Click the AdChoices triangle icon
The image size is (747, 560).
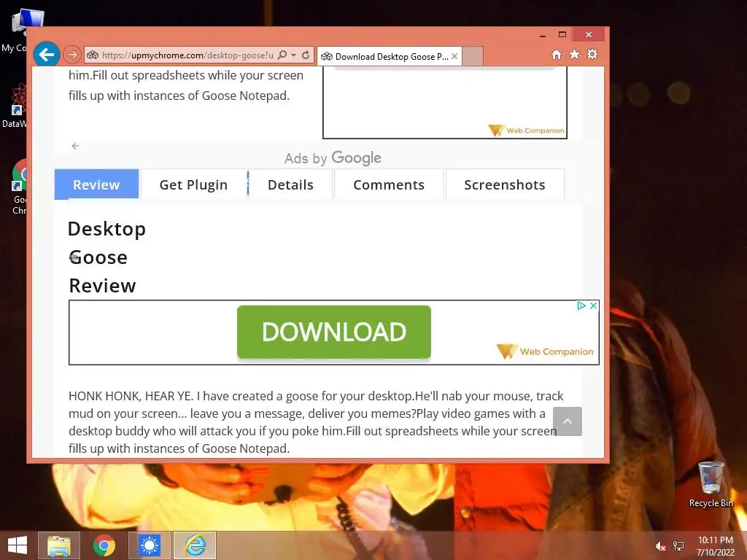pos(581,306)
